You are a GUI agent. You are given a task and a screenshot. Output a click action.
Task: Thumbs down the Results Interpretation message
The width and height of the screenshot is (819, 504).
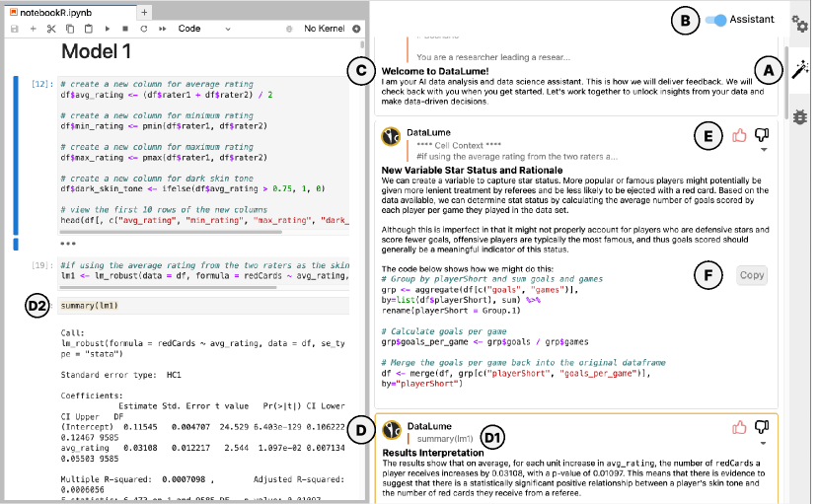762,427
